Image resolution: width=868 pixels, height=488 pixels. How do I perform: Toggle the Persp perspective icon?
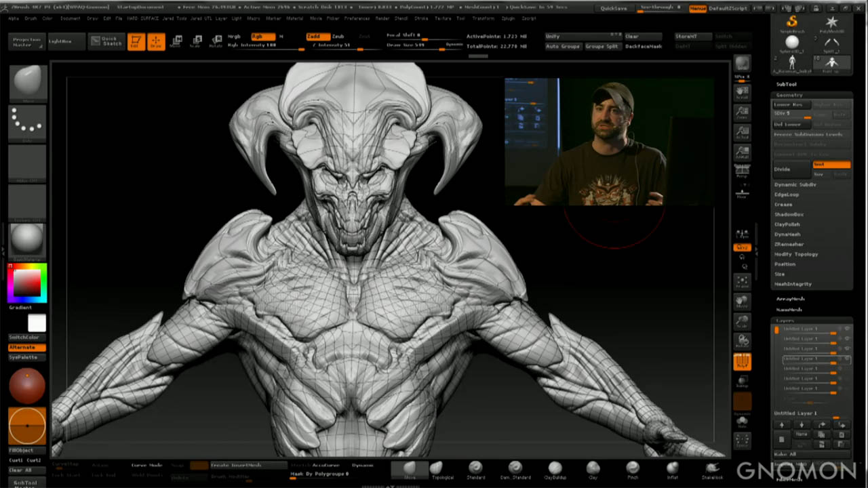(x=743, y=173)
